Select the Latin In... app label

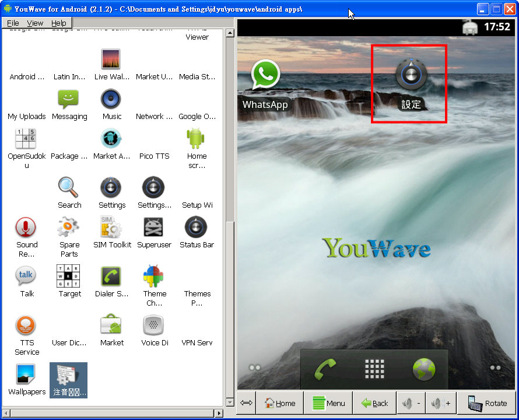69,77
